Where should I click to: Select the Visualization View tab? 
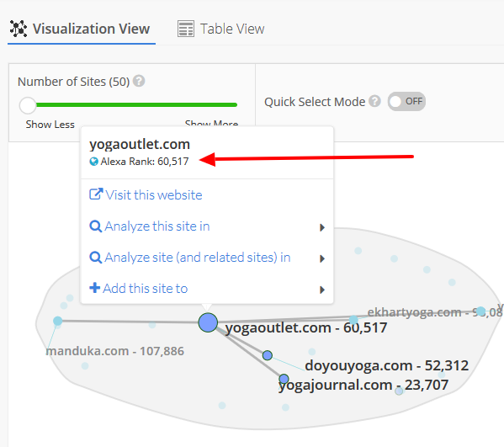80,29
